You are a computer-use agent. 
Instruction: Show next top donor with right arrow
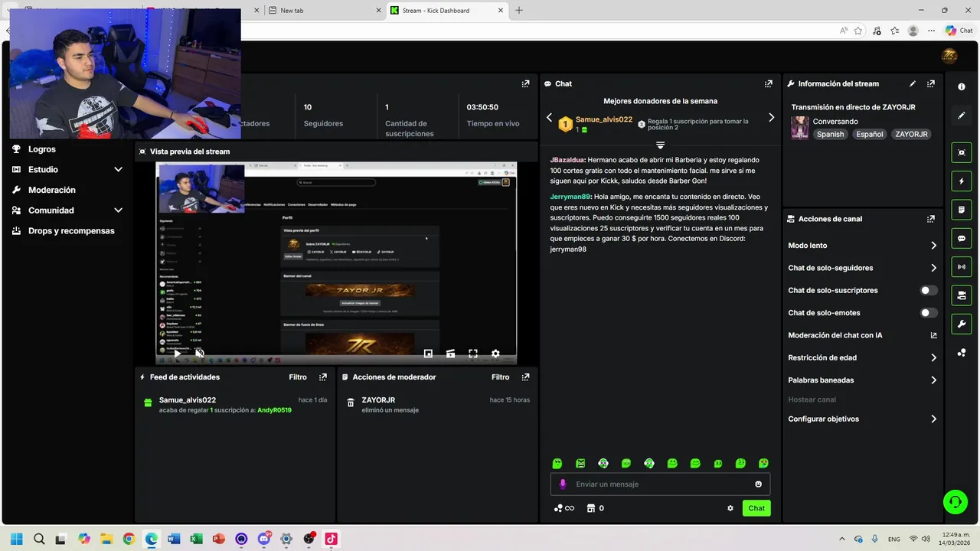[x=771, y=118]
